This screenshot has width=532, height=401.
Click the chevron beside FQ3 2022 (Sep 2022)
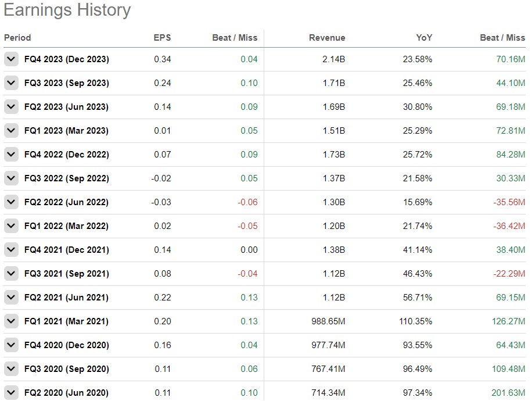pos(11,178)
